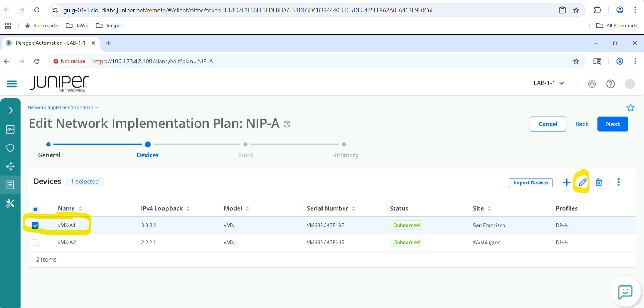
Task: Uncheck the vMX-A1 device checkbox
Action: click(35, 225)
